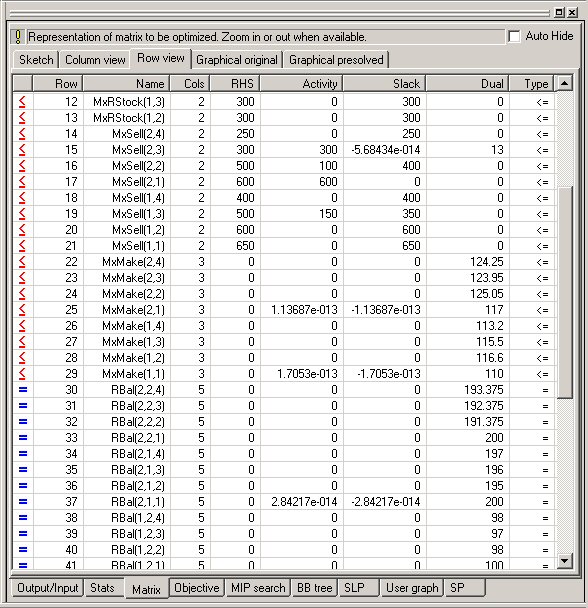Click the -5.68434e-014 slack value
Screen dimensions: 588x608
(386, 150)
